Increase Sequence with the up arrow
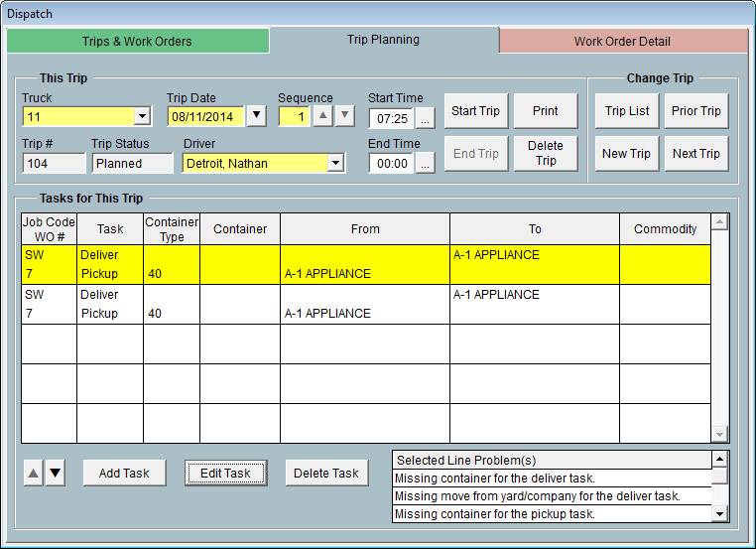 [322, 116]
